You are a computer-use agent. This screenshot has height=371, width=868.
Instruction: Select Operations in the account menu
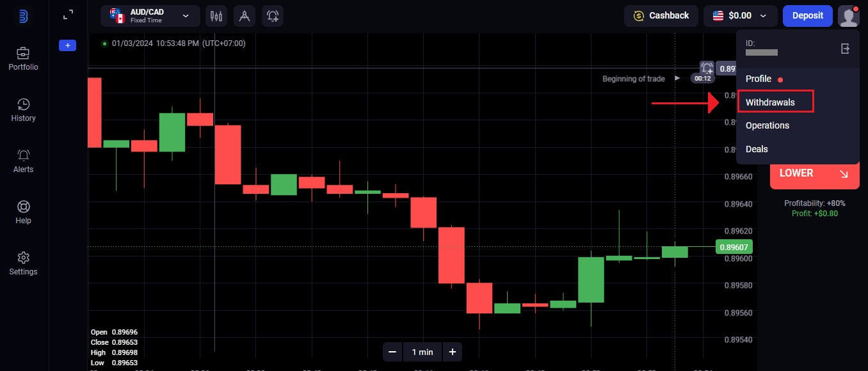point(768,125)
